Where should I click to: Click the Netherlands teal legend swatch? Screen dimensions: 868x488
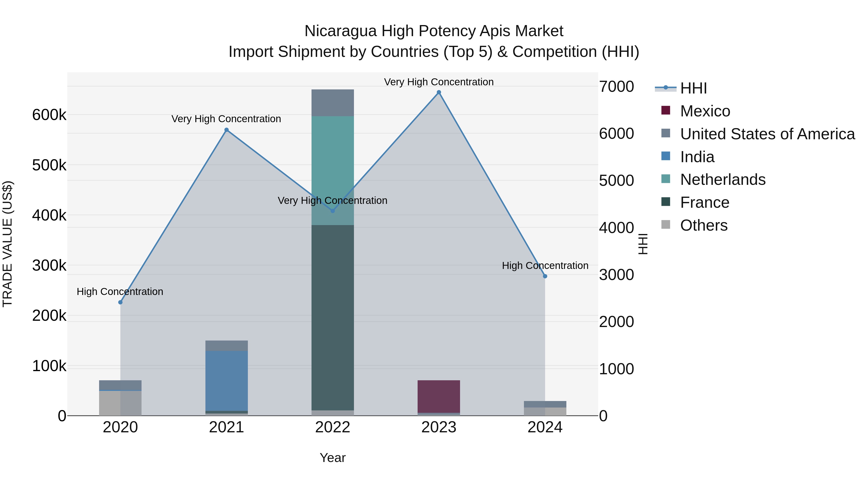pyautogui.click(x=666, y=179)
